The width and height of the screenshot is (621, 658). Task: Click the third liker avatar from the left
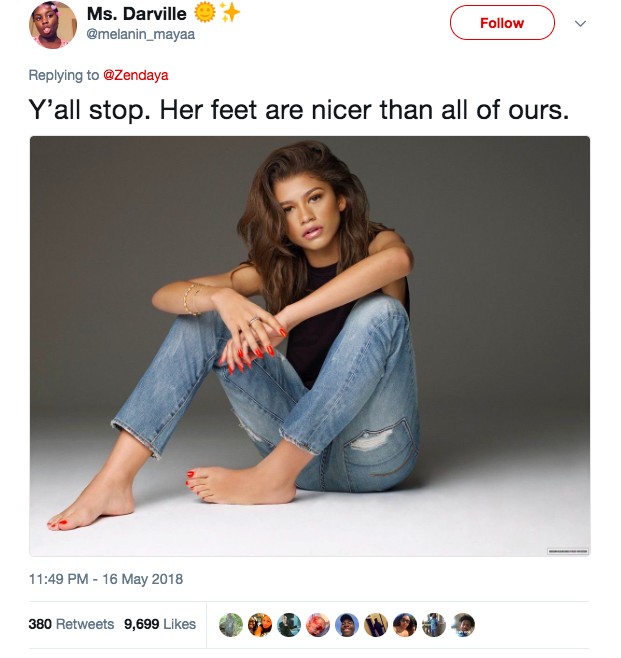coord(288,624)
